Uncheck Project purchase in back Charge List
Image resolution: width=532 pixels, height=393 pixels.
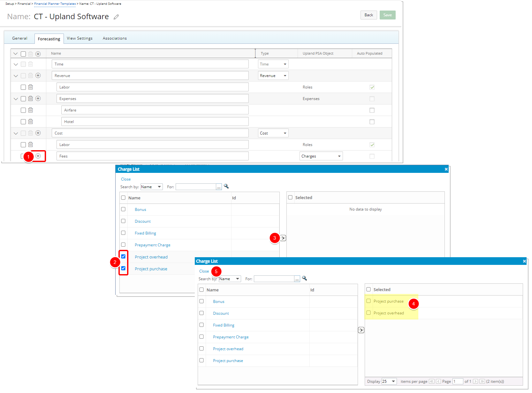[123, 268]
